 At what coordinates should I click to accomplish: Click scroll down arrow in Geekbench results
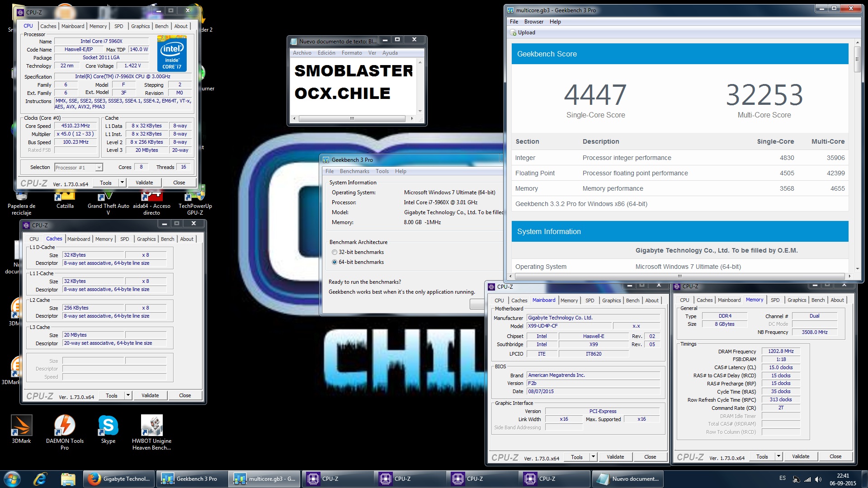(x=857, y=268)
